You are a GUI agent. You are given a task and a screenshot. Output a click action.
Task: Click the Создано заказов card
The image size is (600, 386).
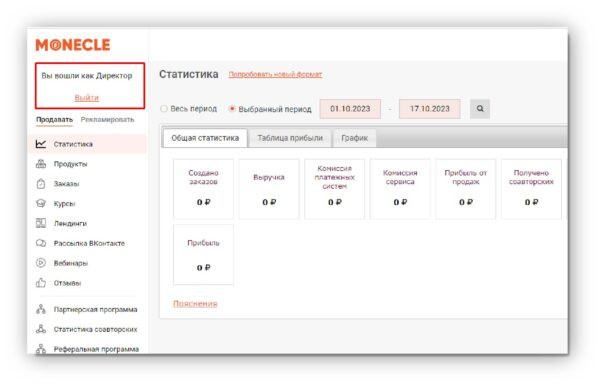tap(203, 189)
